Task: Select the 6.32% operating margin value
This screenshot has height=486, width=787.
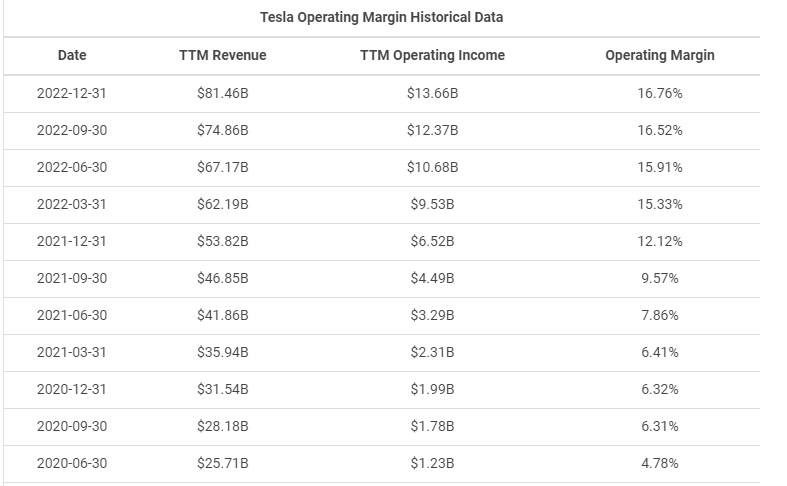Action: click(x=660, y=390)
